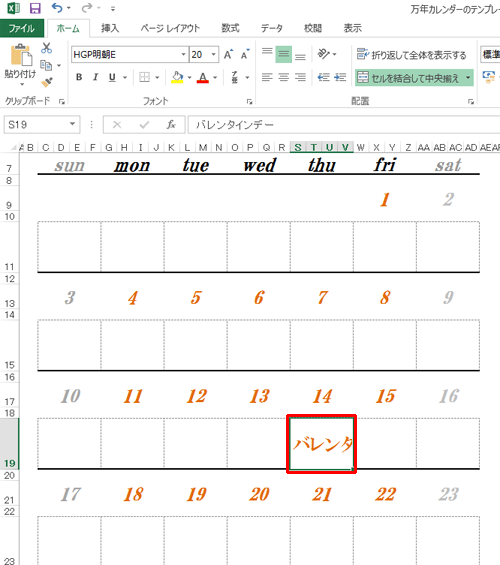
Task: Cut selection with scissors icon
Action: [46, 48]
